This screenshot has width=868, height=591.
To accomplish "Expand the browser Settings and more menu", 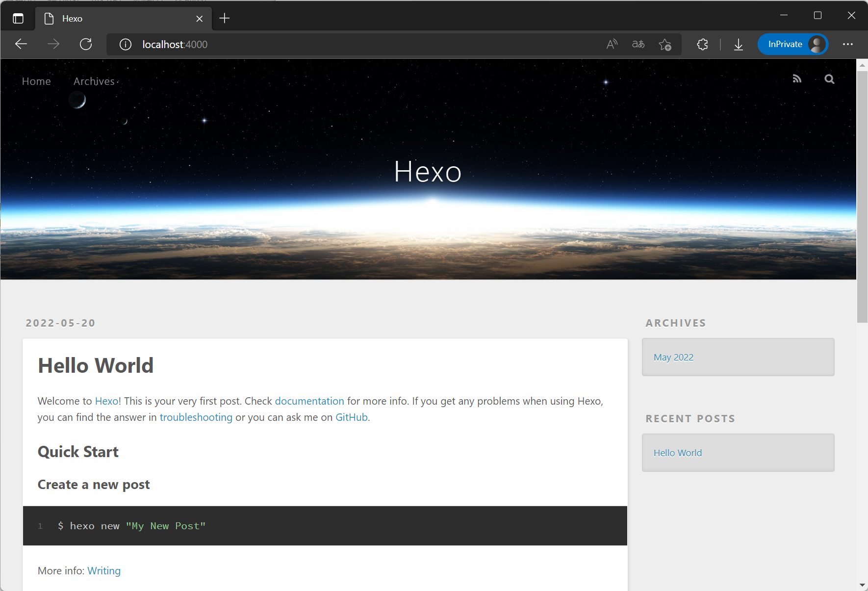I will coord(848,44).
